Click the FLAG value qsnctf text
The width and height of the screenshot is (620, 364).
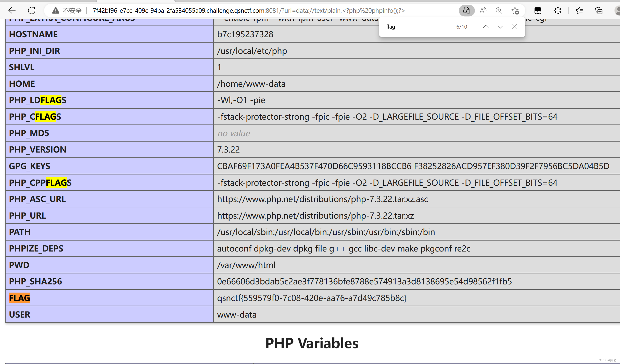tap(311, 298)
